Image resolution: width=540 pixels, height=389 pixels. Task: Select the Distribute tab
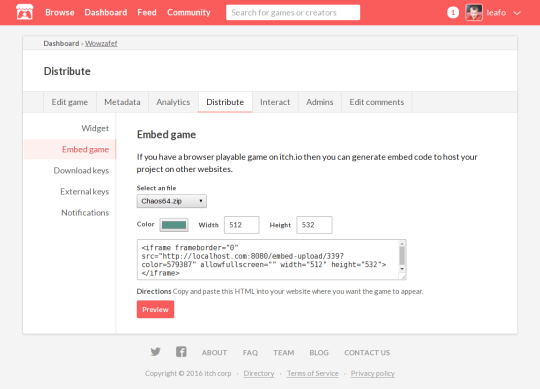(x=225, y=102)
